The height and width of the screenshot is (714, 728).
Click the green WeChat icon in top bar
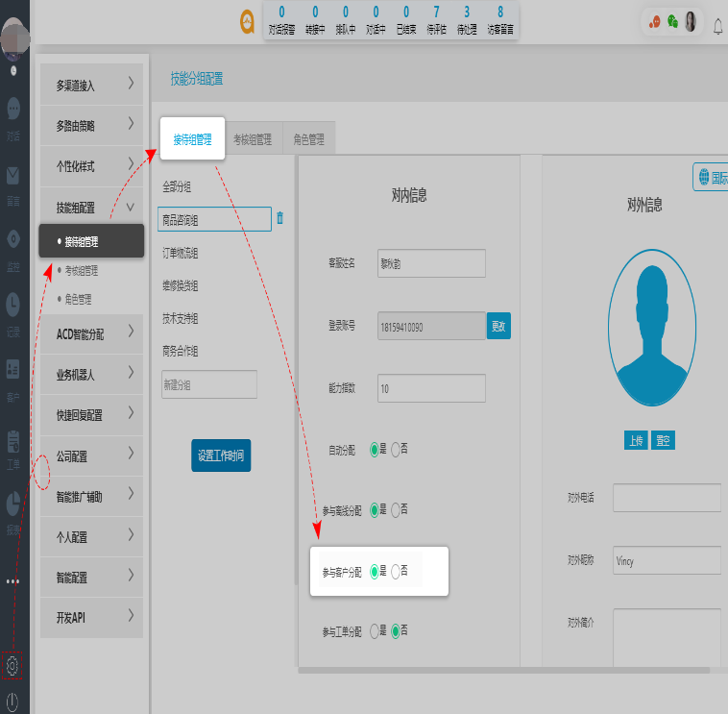(672, 21)
